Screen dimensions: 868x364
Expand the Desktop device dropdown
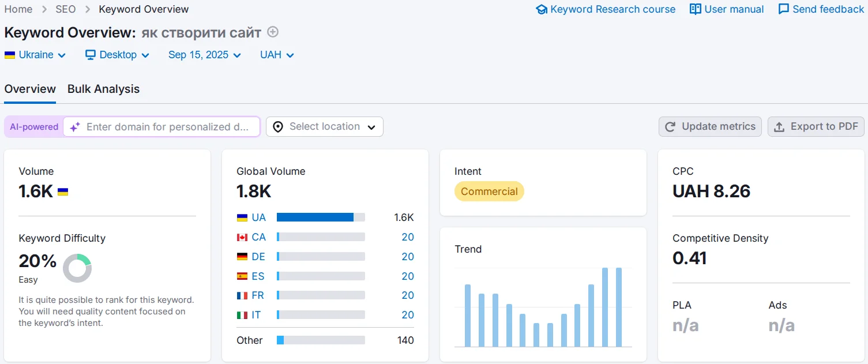click(118, 55)
